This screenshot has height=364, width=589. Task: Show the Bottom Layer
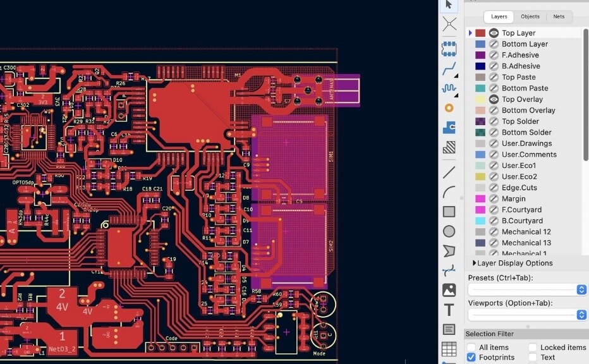(x=494, y=44)
